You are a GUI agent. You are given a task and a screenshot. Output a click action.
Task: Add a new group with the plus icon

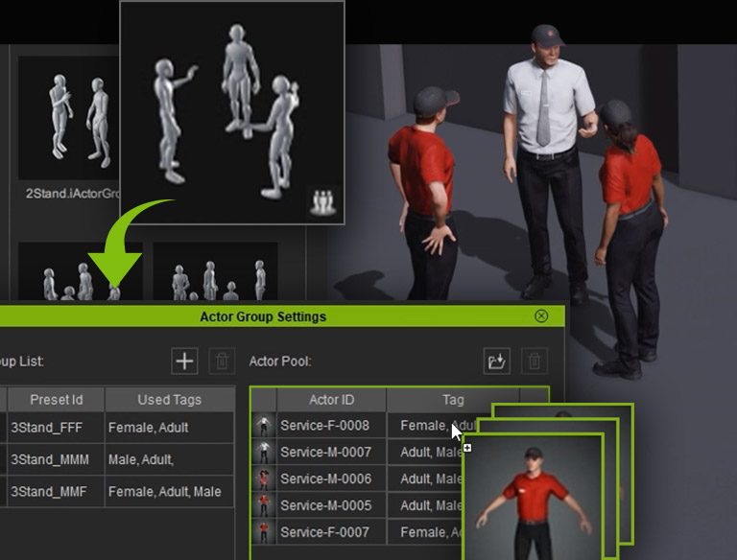coord(184,362)
